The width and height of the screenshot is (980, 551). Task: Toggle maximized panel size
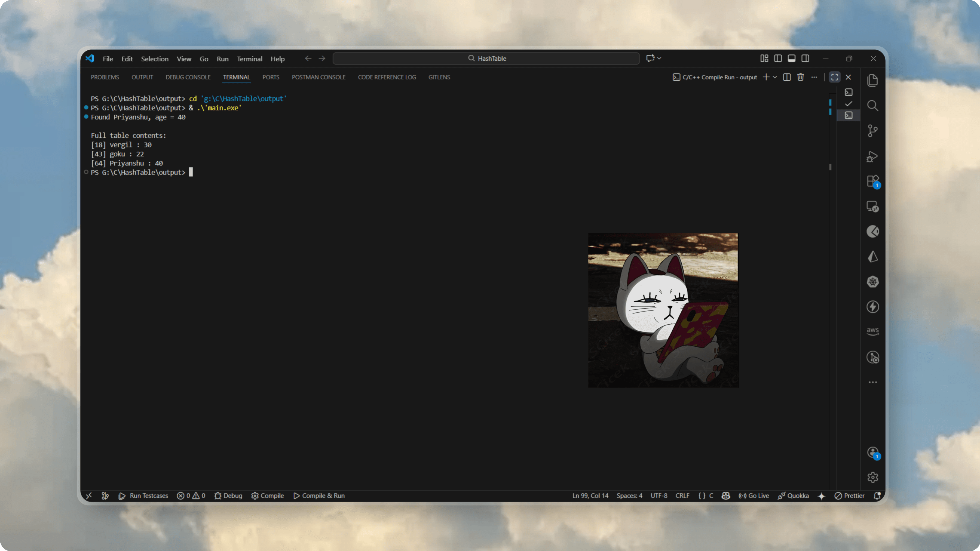[835, 77]
